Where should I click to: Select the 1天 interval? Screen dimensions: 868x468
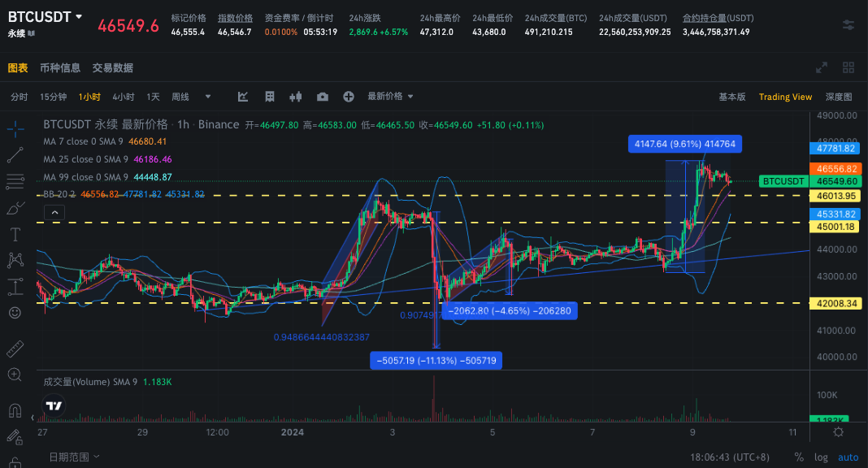coord(154,97)
